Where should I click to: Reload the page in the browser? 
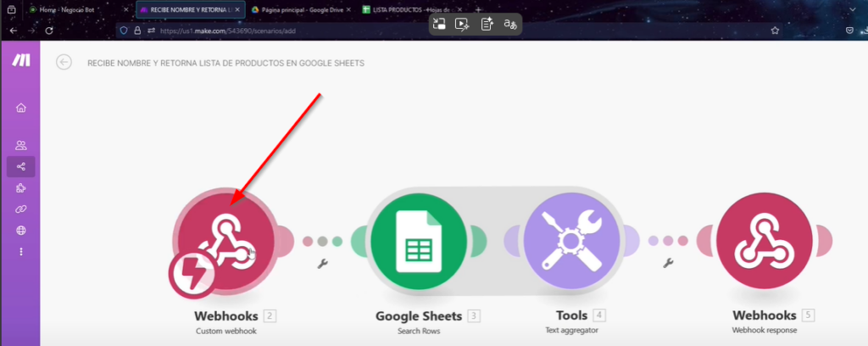pos(49,31)
